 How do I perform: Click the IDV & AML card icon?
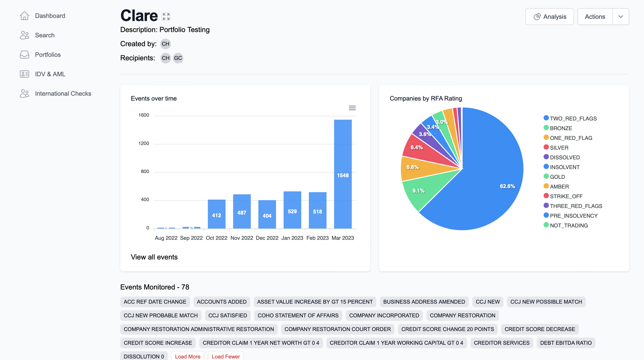pyautogui.click(x=24, y=74)
